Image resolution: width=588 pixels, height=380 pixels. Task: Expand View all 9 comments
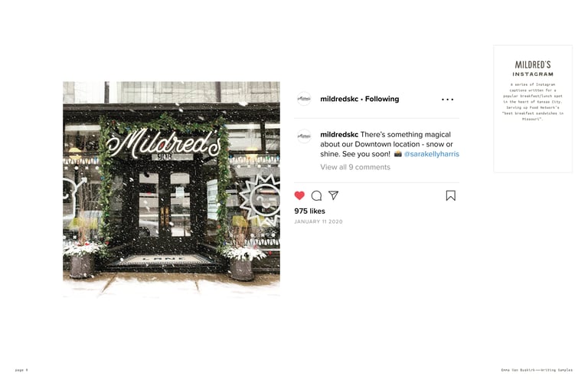[355, 167]
